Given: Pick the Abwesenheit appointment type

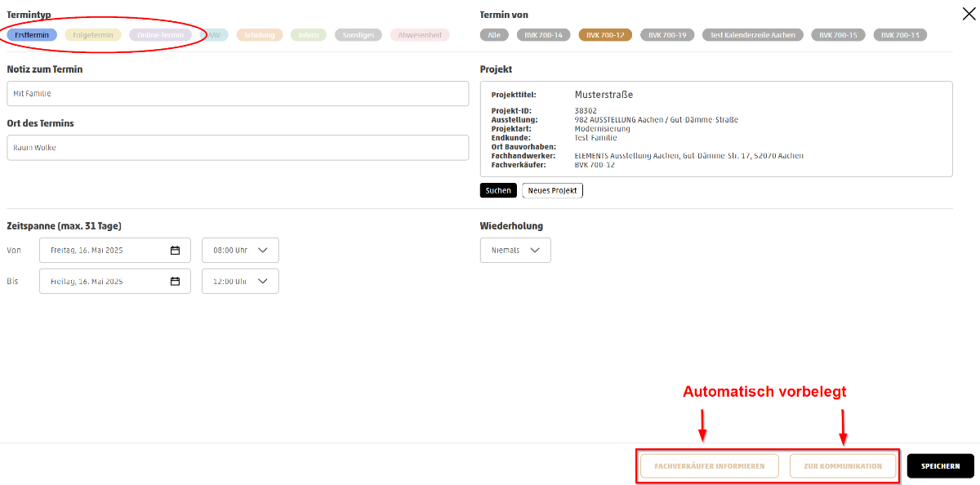Looking at the screenshot, I should [x=420, y=35].
